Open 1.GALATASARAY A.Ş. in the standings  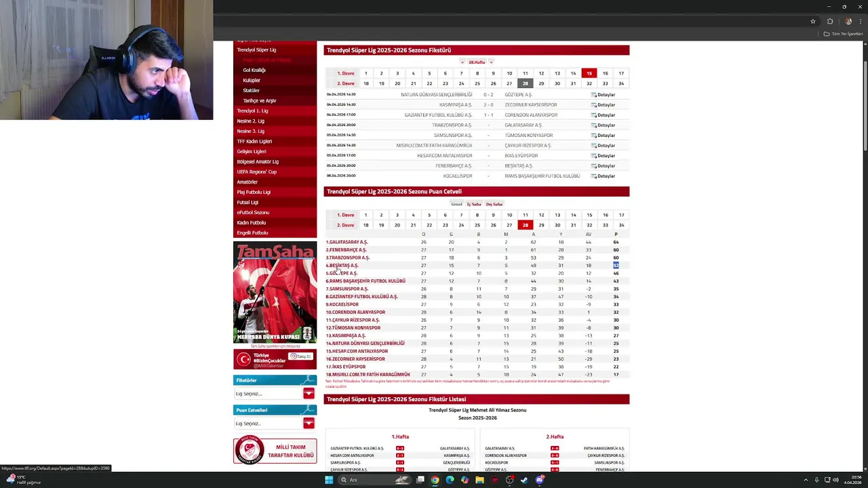[347, 242]
